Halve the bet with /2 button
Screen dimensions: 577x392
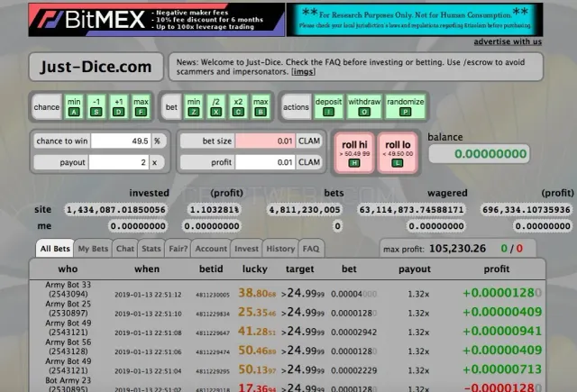click(x=216, y=106)
